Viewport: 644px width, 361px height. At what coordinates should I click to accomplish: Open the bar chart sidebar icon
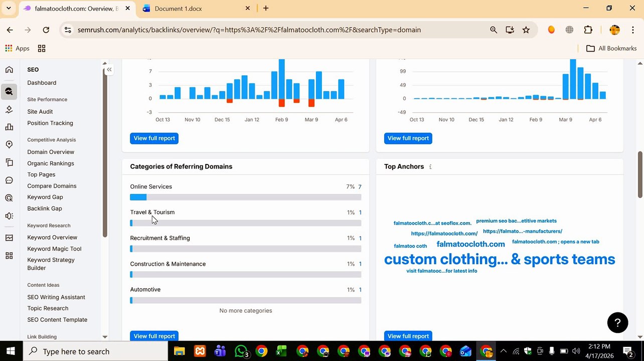pyautogui.click(x=9, y=127)
